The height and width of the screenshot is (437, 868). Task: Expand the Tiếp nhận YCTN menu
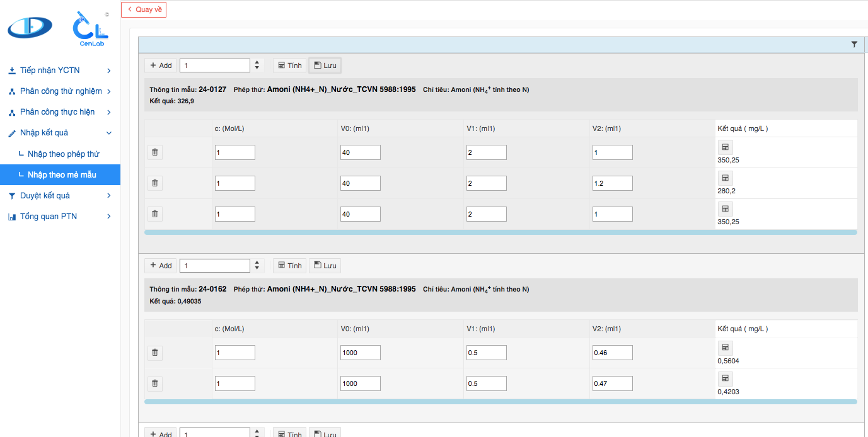point(60,71)
